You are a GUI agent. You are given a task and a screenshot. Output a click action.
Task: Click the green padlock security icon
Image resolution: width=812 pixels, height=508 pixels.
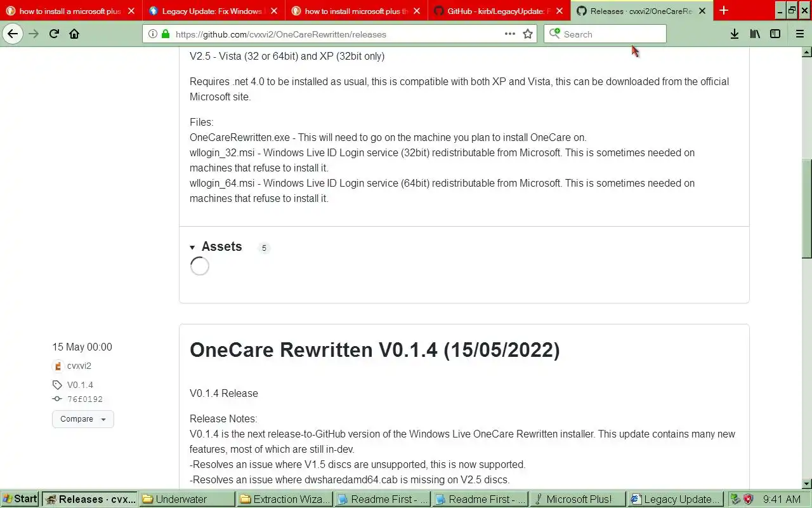point(166,34)
